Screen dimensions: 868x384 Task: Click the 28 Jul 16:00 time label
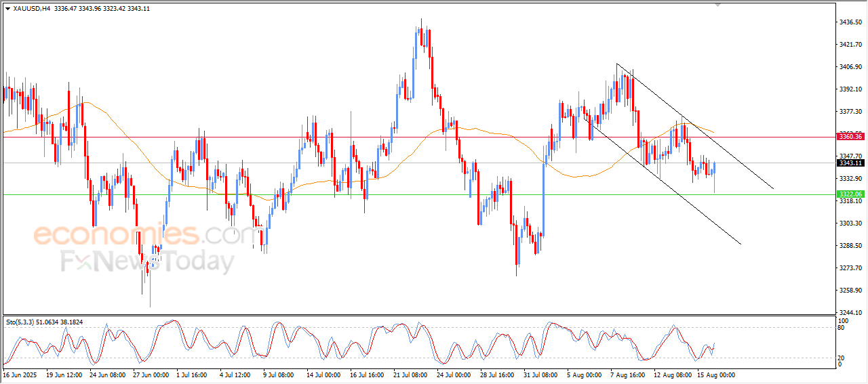(497, 375)
